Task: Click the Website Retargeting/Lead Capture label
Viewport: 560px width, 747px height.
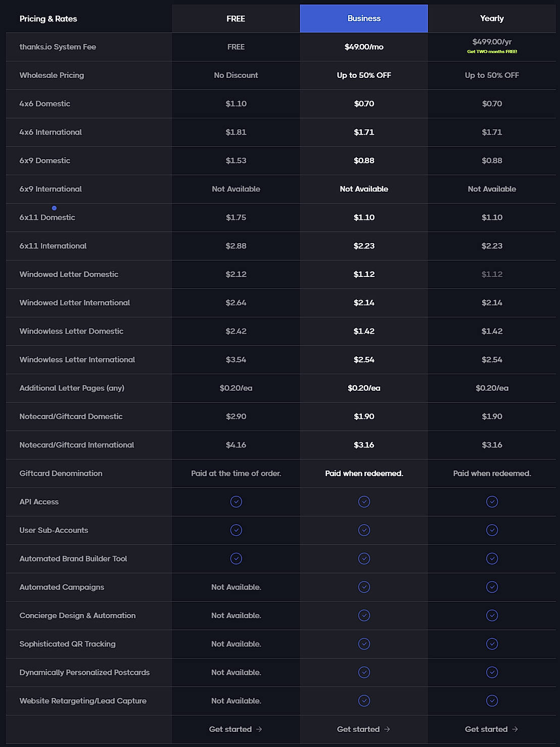Action: 83,701
